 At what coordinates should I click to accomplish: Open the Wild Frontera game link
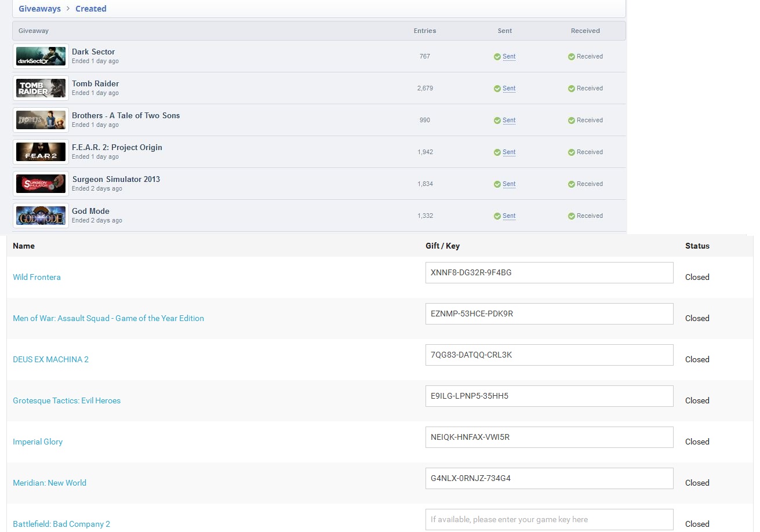point(37,277)
